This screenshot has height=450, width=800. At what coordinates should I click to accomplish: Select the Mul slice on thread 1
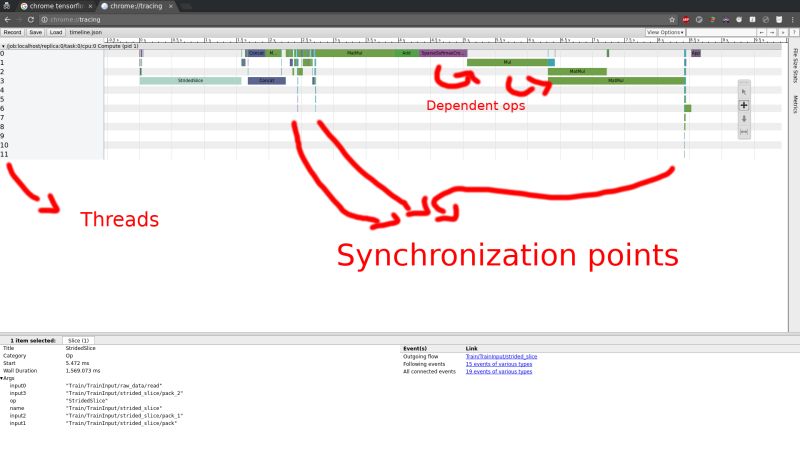(507, 62)
